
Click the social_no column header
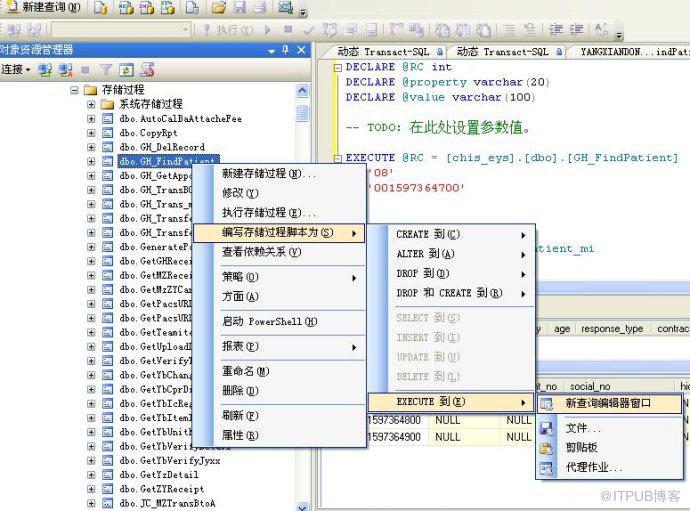click(x=589, y=387)
